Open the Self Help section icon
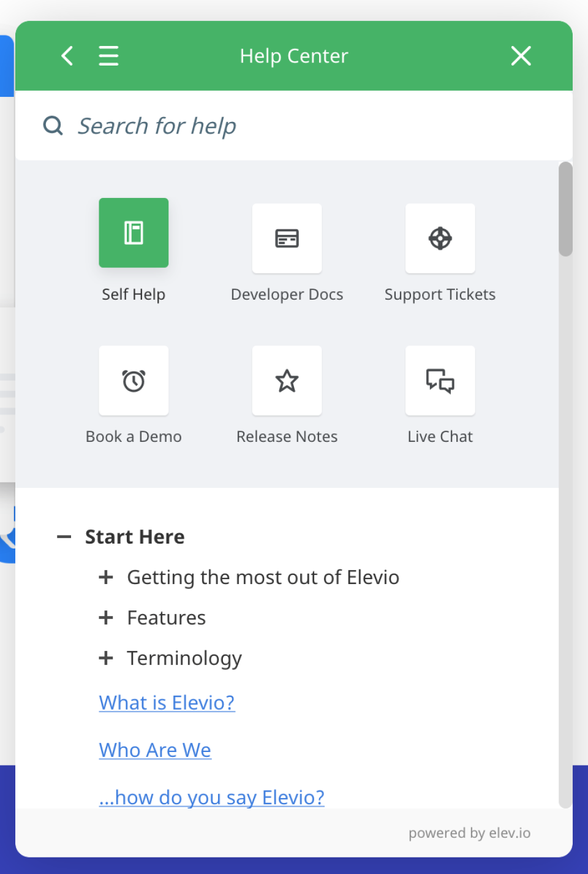This screenshot has width=588, height=874. click(x=134, y=233)
